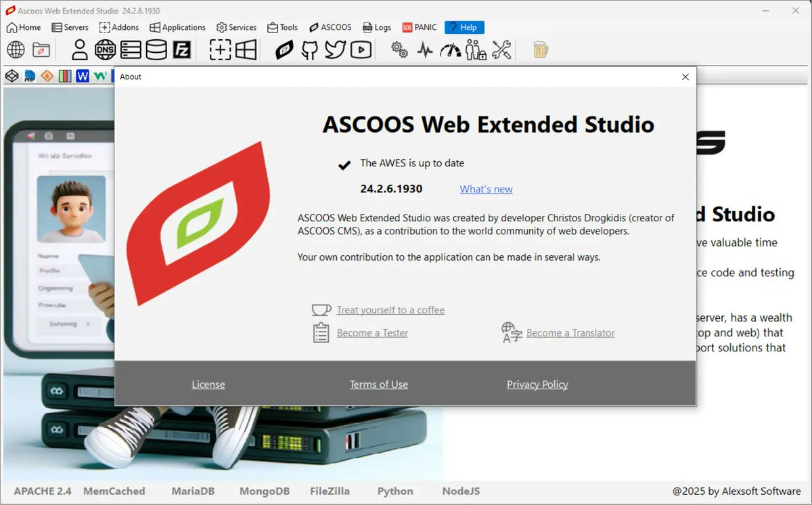Screen dimensions: 812x505
Task: Click the activity pulse monitor icon
Action: [424, 49]
